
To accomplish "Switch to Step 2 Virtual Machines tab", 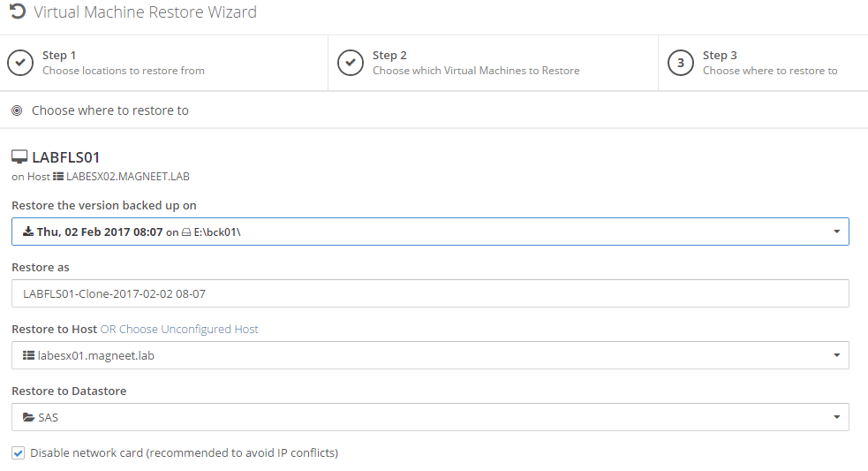I will pos(476,64).
